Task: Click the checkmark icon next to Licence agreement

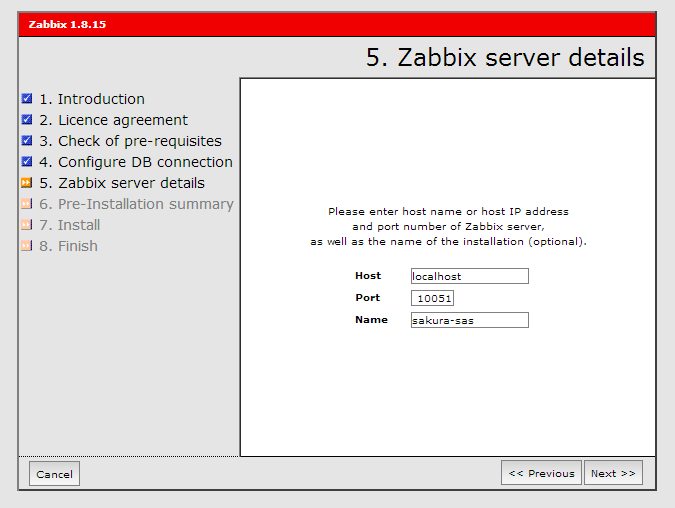Action: (x=27, y=120)
